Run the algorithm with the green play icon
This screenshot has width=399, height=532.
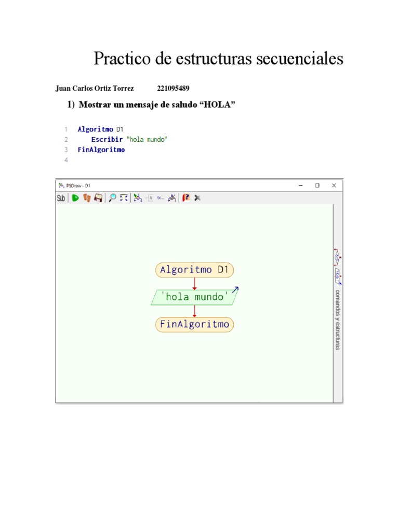[75, 198]
